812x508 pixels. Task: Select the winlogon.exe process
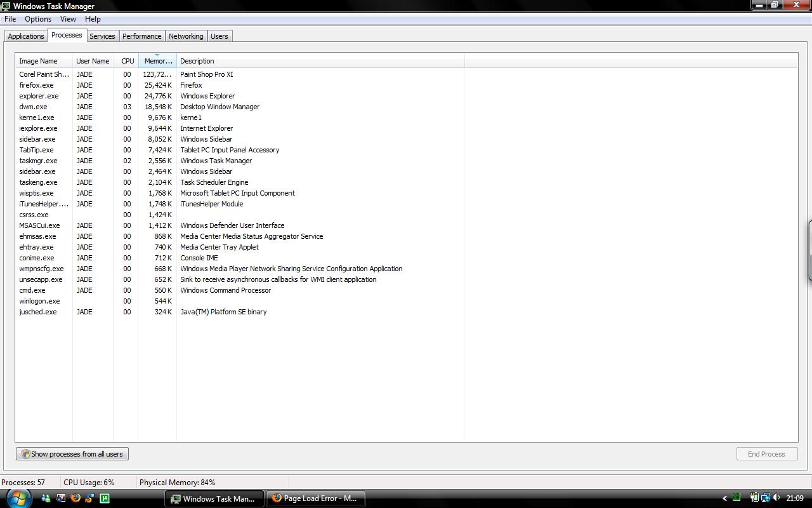(240, 301)
